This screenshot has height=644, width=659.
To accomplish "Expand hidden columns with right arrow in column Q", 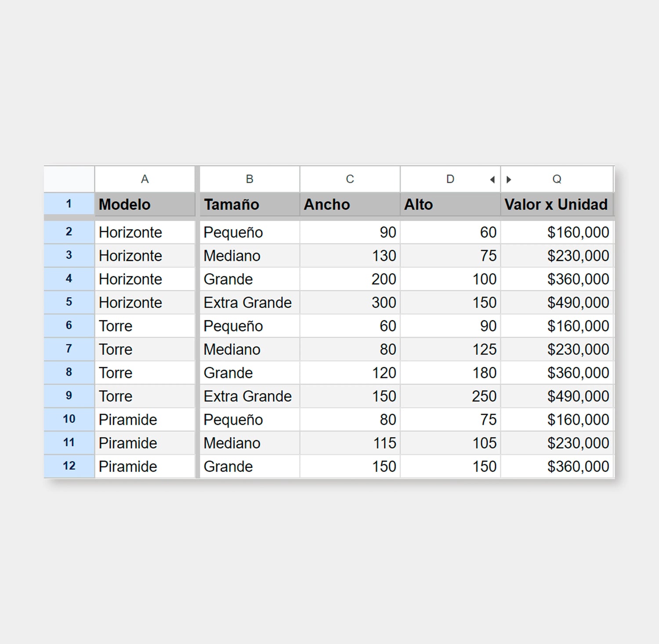I will [x=509, y=179].
